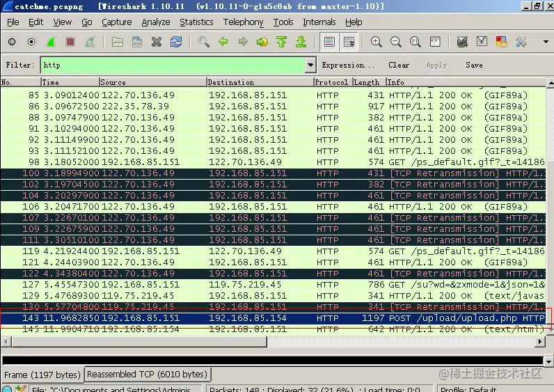Open capture options icon
Viewport: 554px width, 392px height.
coord(31,42)
